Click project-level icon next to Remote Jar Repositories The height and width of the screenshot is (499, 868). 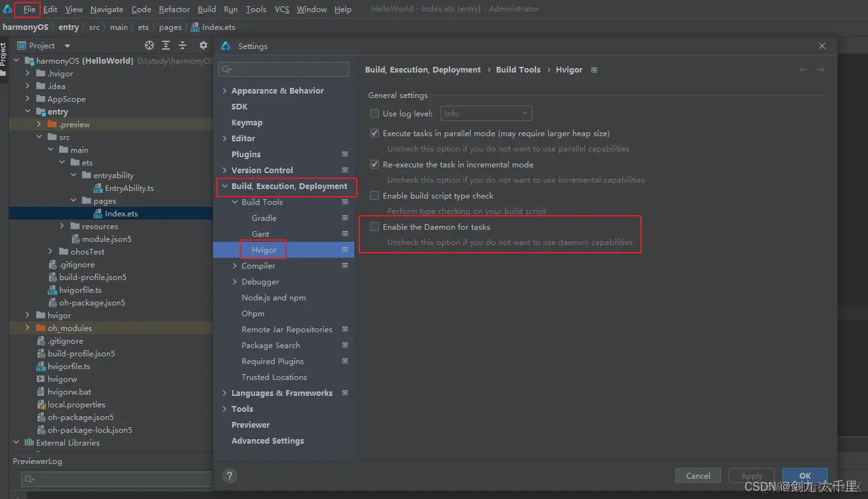pos(345,329)
